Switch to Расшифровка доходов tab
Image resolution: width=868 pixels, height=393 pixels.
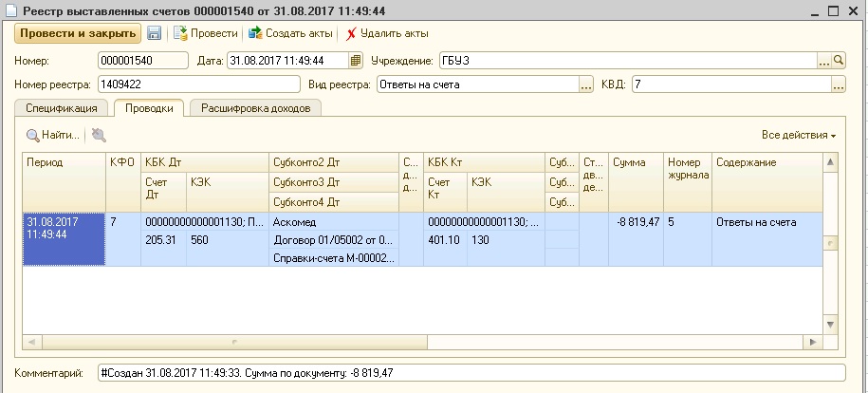tap(255, 108)
